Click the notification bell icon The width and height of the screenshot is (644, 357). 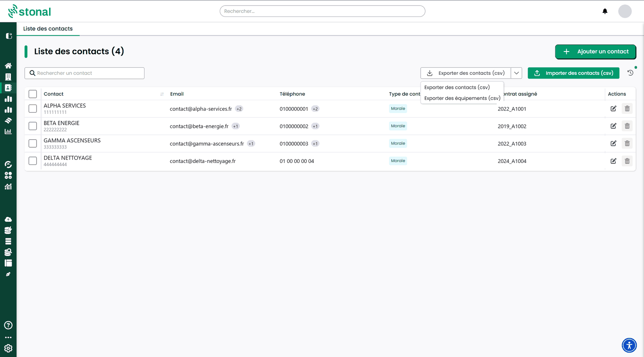(x=605, y=11)
